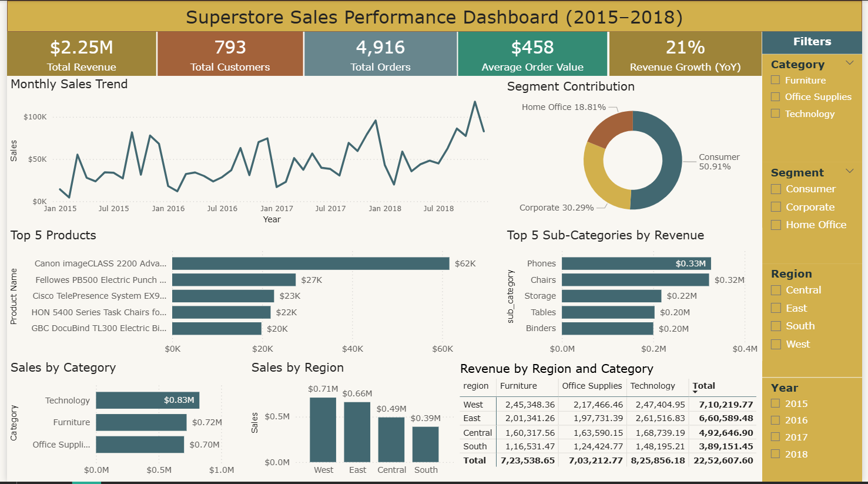
Task: Select the South bar in Sales by Region
Action: pyautogui.click(x=425, y=444)
